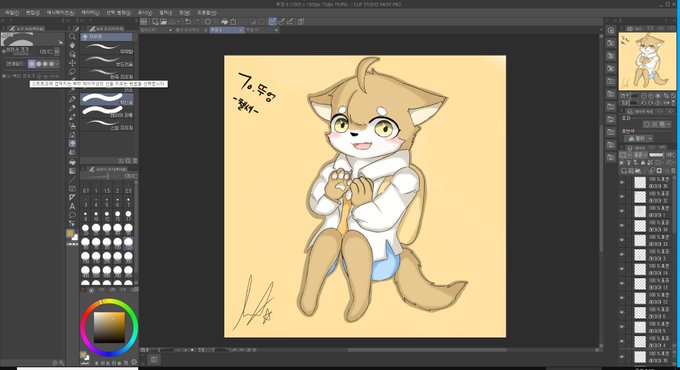Choose the 딱딱함 hard eraser sub tool
This screenshot has height=370, width=680.
(107, 48)
